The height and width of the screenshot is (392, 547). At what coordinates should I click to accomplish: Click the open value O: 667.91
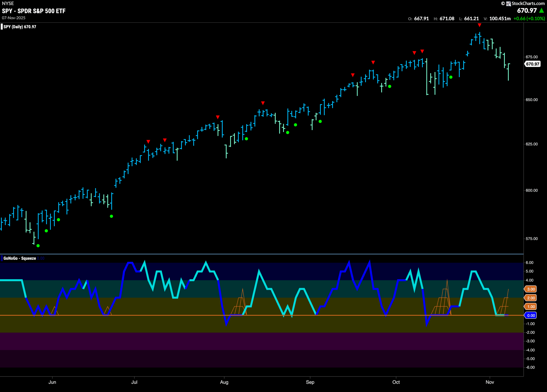(418, 19)
